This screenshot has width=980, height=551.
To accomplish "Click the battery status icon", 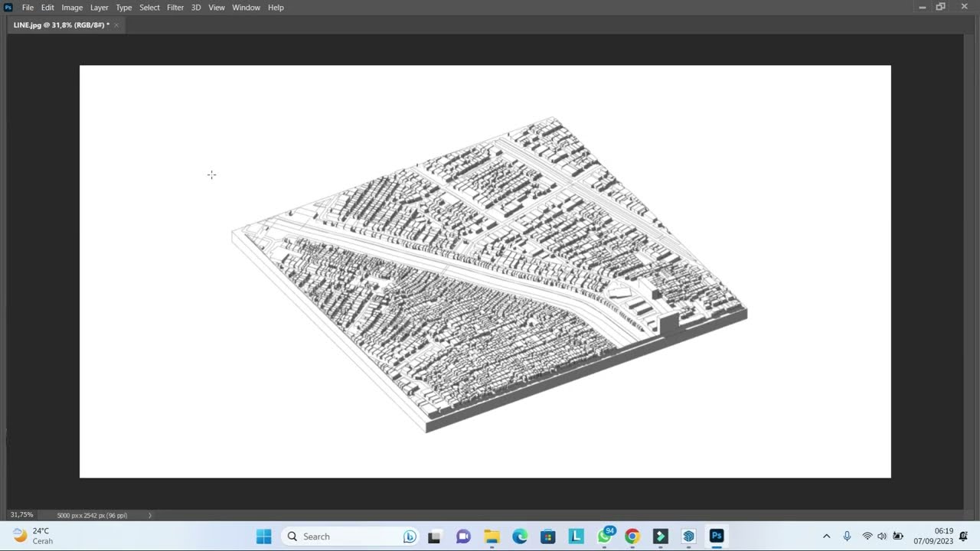I will click(898, 536).
